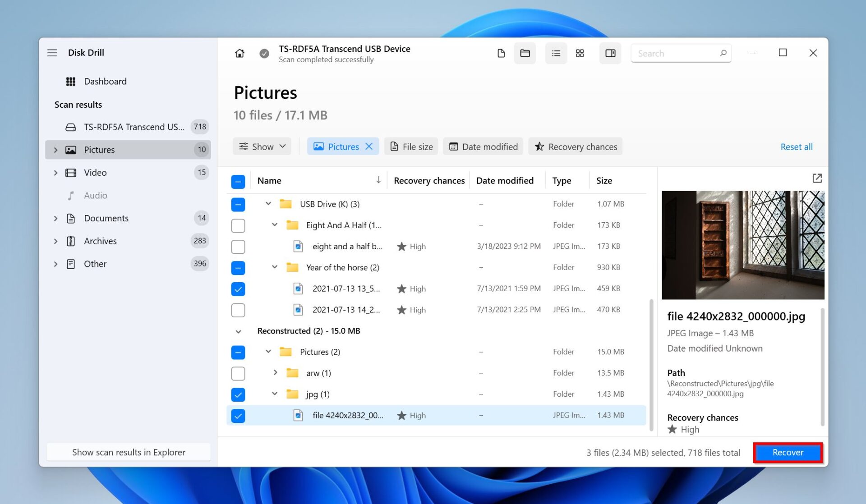
Task: Collapse the Year of the horse folder
Action: coord(275,267)
